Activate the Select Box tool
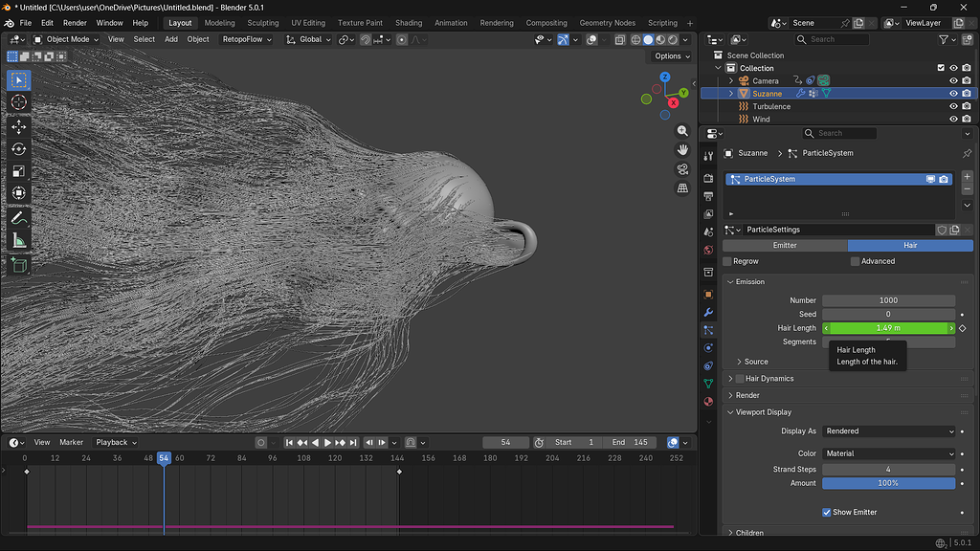Screen dimensions: 980x551 [x=19, y=80]
